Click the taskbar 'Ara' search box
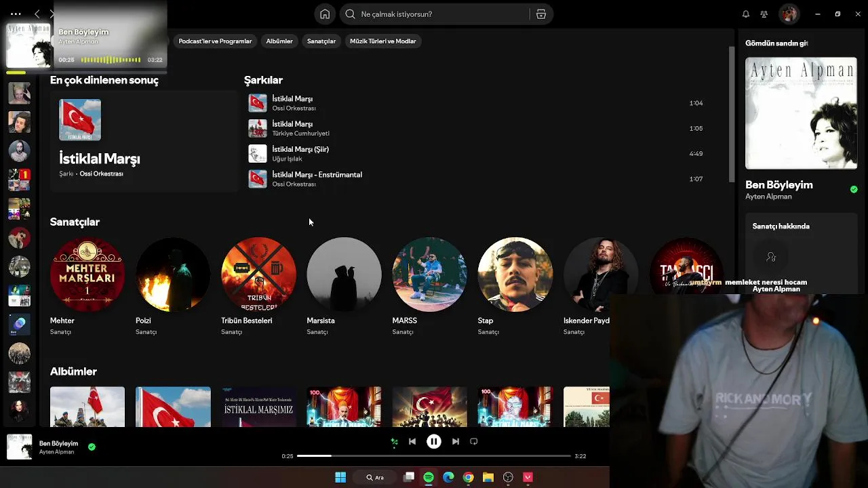The width and height of the screenshot is (868, 488). pyautogui.click(x=375, y=477)
